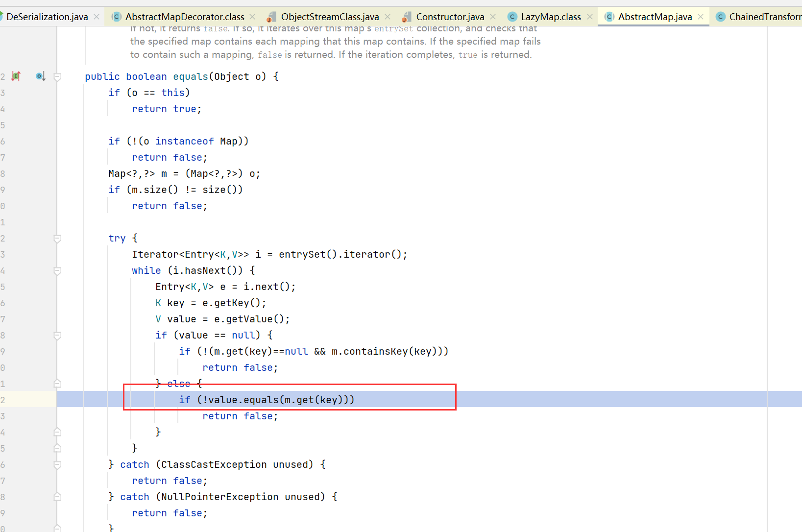Click 'public' modifier of equals method
Viewport: 802px width, 532px height.
102,76
